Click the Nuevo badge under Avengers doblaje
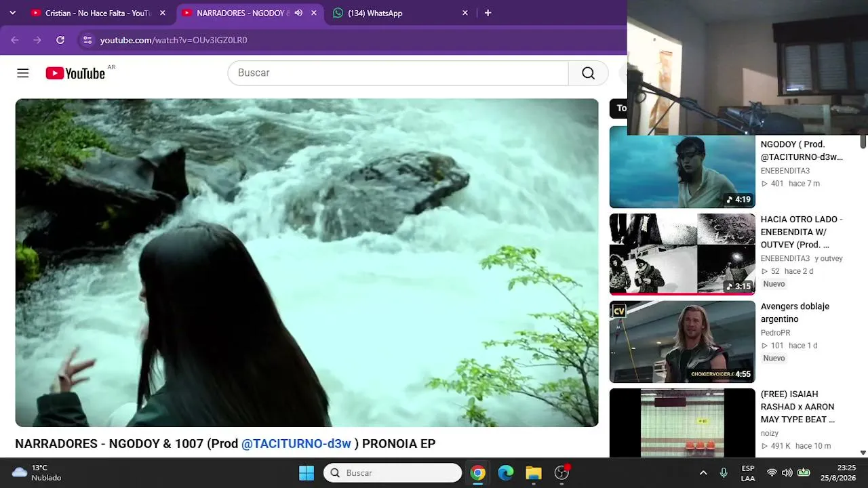Image resolution: width=868 pixels, height=488 pixels. pyautogui.click(x=774, y=358)
